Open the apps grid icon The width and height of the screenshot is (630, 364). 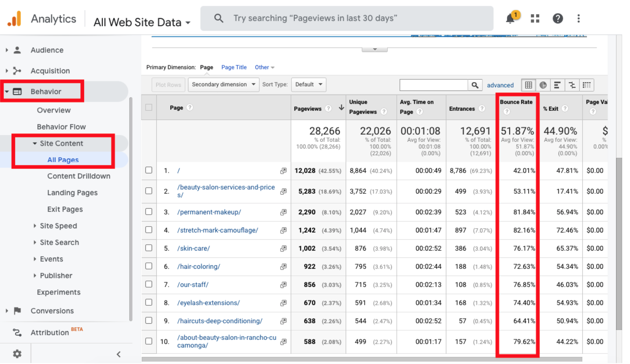[535, 19]
